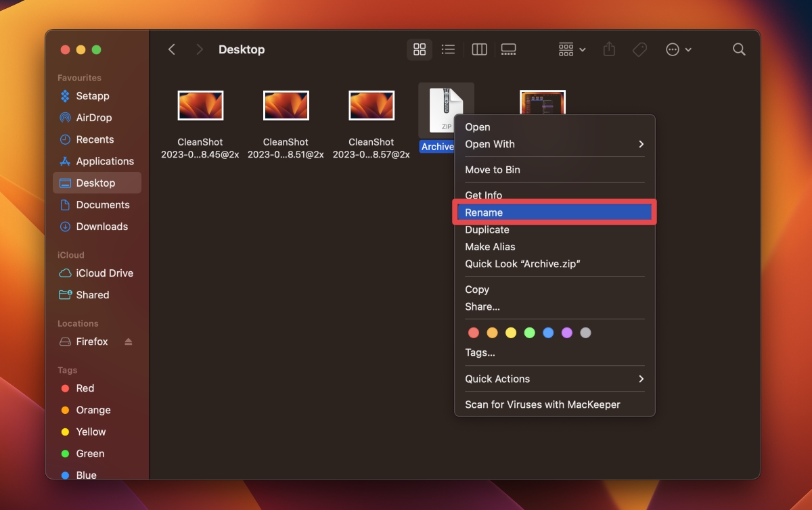
Task: Switch to Gallery view in the toolbar
Action: click(x=509, y=49)
